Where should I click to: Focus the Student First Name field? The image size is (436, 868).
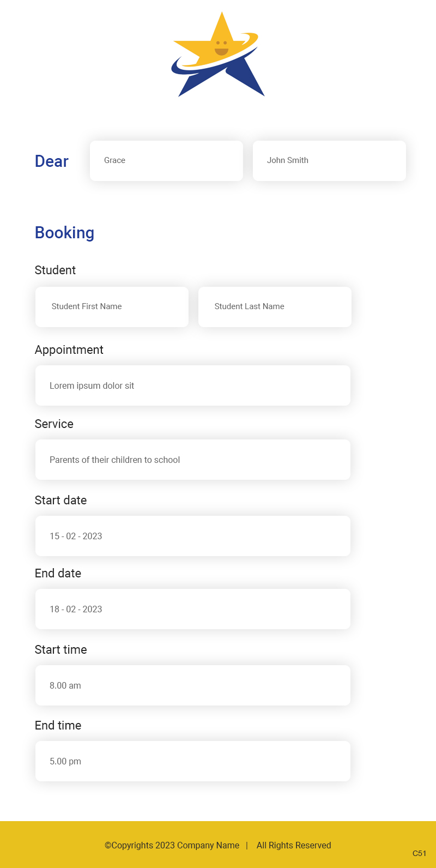click(x=112, y=306)
